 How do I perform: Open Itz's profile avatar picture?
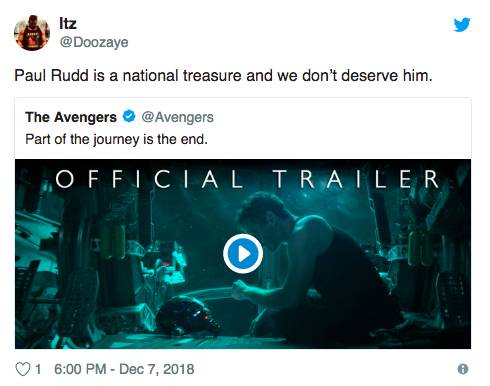(x=32, y=33)
